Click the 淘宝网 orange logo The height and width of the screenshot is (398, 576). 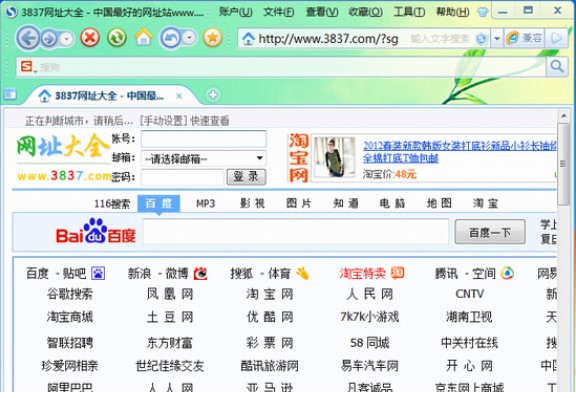pyautogui.click(x=298, y=158)
